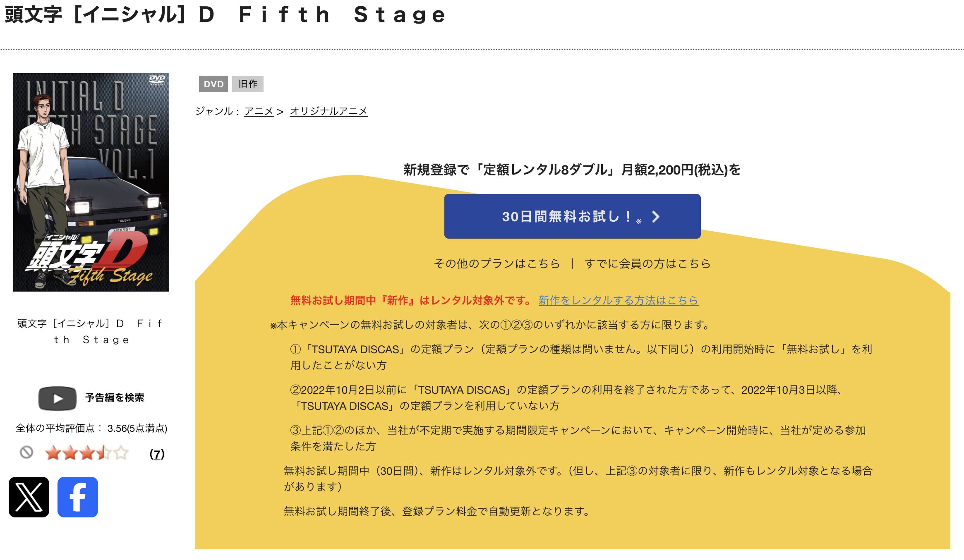964x560 pixels.
Task: Click the 旧作 badge
Action: [248, 84]
